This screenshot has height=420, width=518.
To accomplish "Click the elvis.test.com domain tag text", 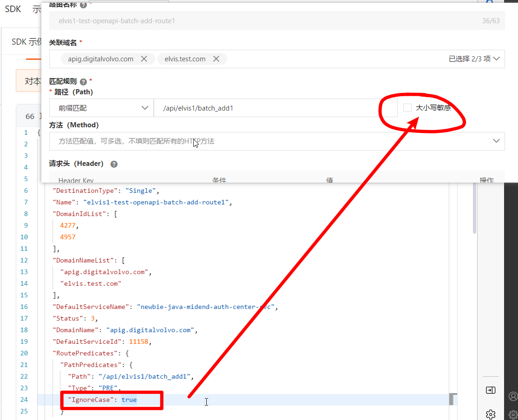I will click(x=185, y=59).
